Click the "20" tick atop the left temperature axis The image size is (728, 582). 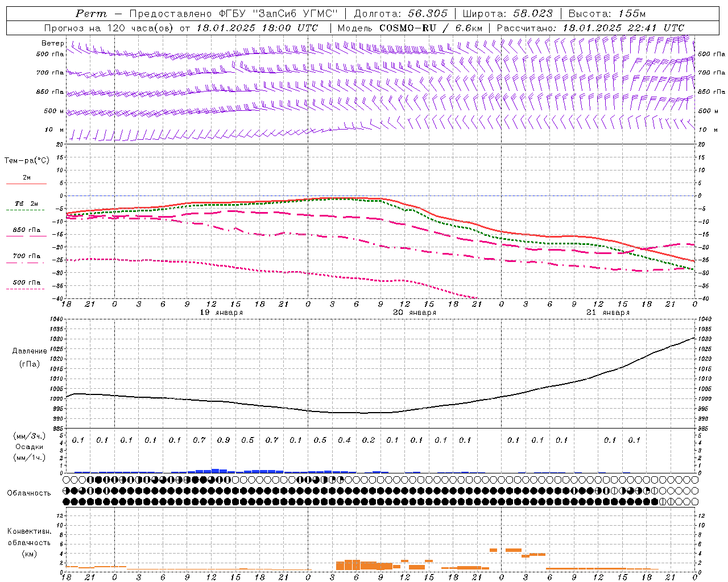[x=60, y=144]
